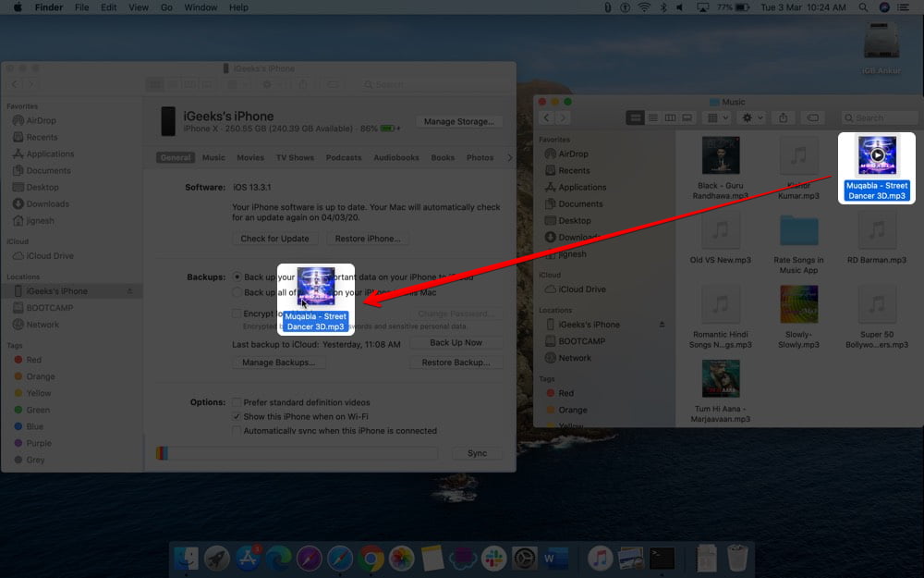
Task: Open Spotlight search in the menu bar
Action: 863,7
